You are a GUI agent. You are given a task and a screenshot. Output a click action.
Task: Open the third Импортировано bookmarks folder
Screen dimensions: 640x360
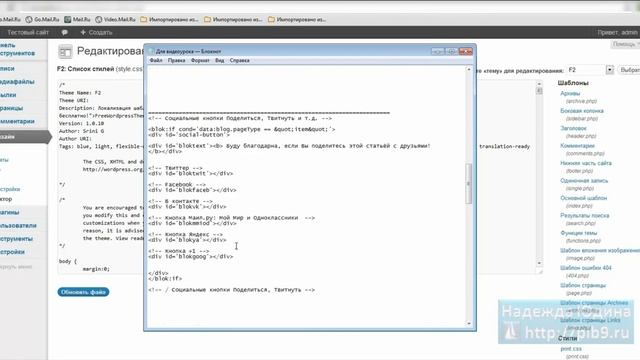pos(297,19)
